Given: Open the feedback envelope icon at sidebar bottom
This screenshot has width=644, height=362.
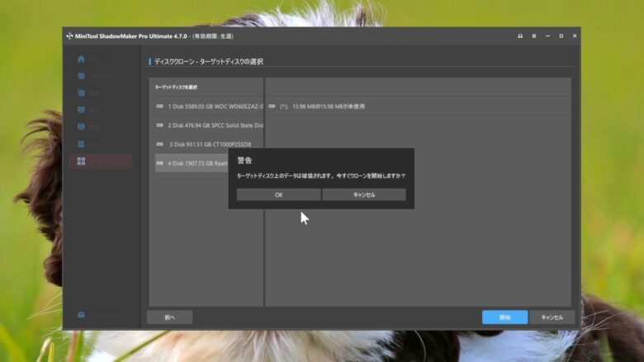Looking at the screenshot, I should click(x=81, y=315).
